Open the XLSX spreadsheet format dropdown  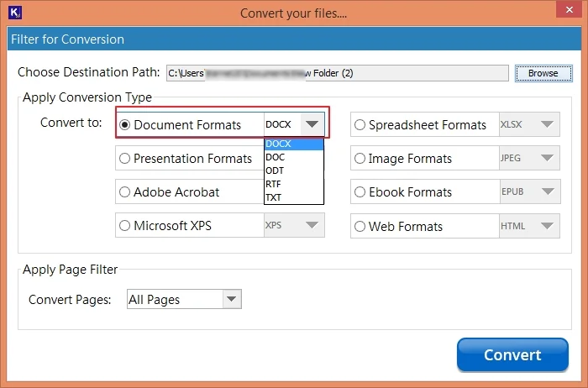tap(529, 124)
